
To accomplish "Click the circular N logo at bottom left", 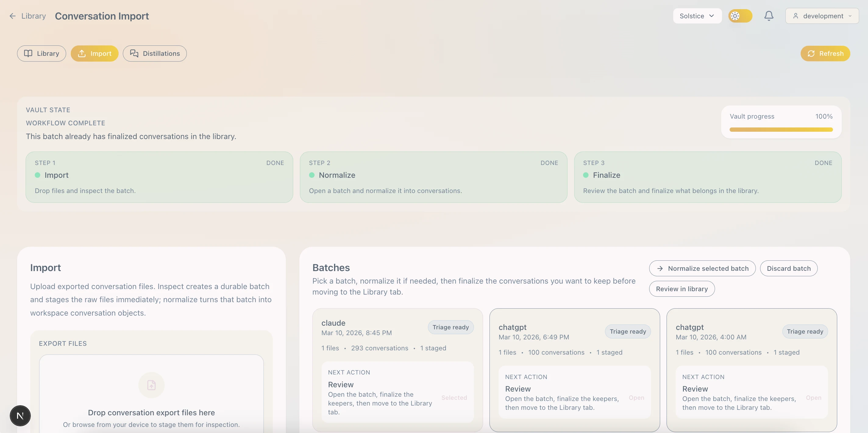I will tap(20, 416).
